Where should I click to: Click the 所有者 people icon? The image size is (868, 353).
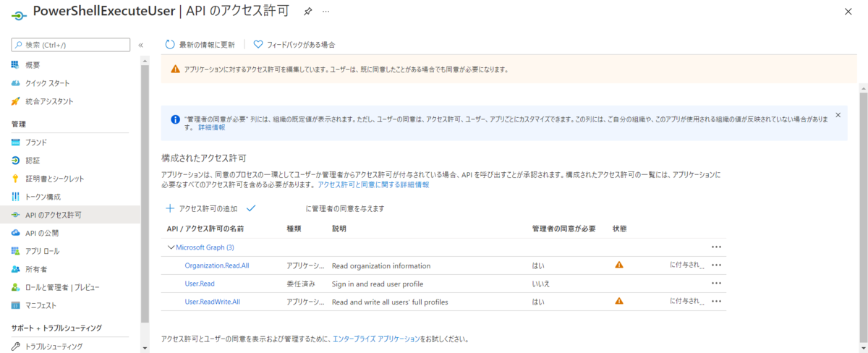16,269
